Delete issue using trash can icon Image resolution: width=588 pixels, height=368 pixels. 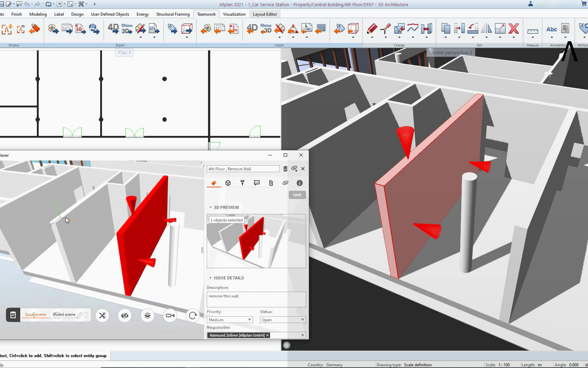point(286,169)
